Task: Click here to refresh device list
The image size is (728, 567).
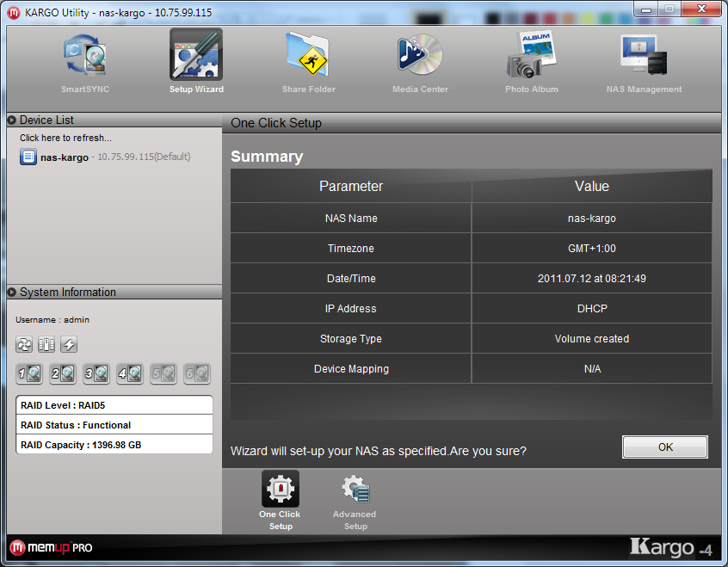Action: [x=65, y=138]
